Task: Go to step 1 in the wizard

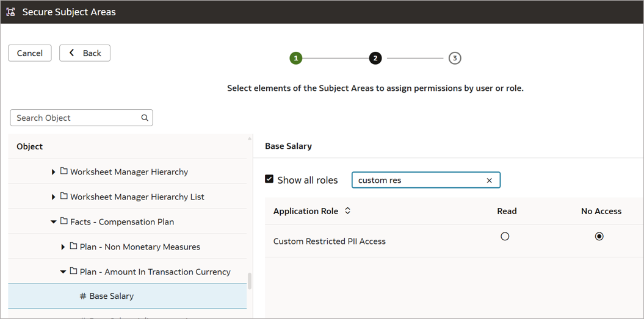Action: [296, 59]
